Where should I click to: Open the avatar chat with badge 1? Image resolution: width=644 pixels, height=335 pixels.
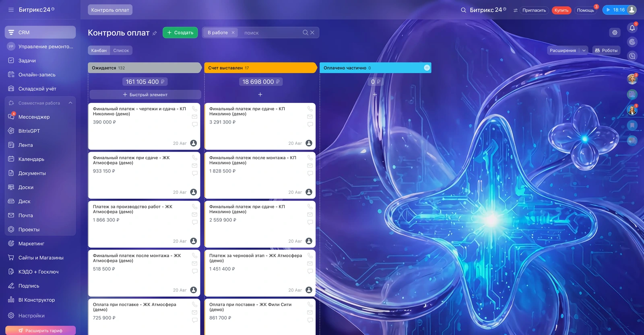pyautogui.click(x=632, y=110)
